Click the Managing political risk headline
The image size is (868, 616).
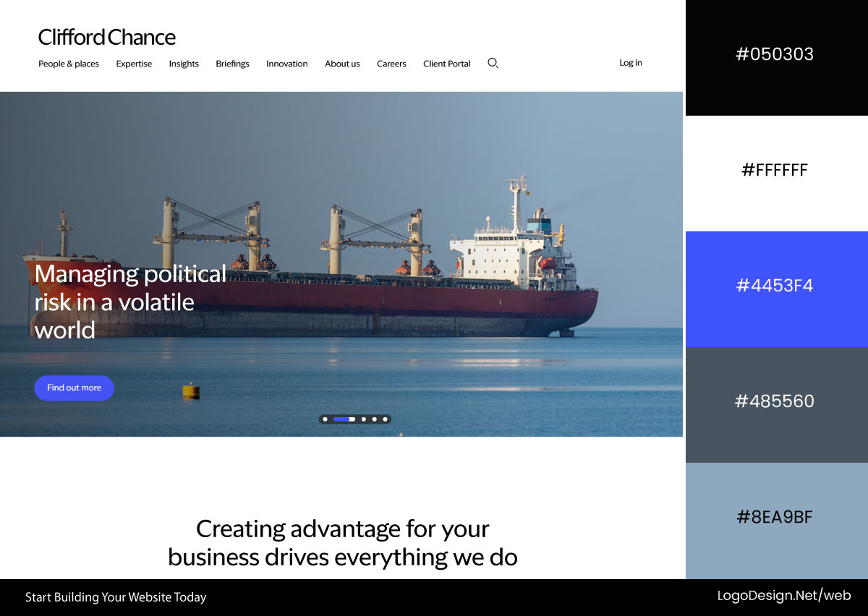tap(130, 301)
